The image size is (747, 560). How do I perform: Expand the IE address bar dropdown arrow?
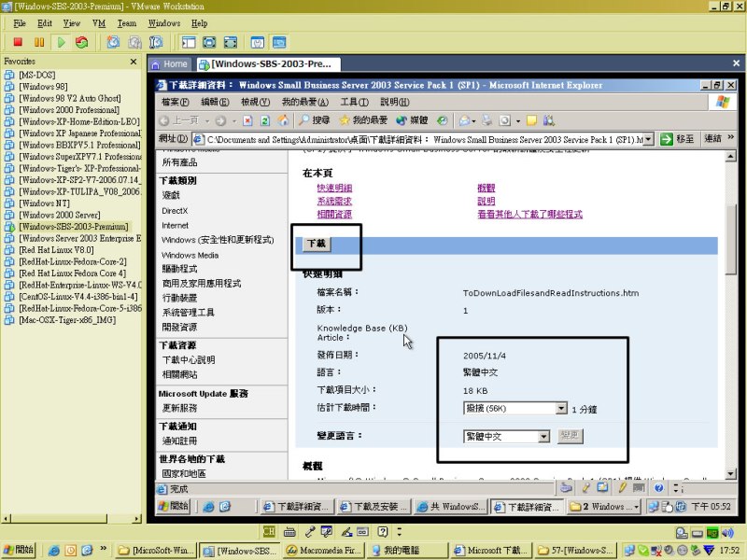(x=648, y=139)
